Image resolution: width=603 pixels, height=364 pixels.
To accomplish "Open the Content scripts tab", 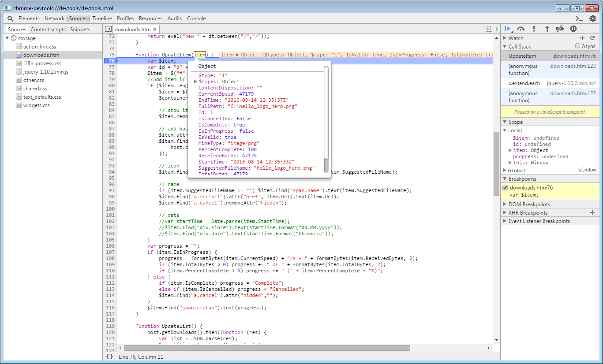I will point(48,30).
